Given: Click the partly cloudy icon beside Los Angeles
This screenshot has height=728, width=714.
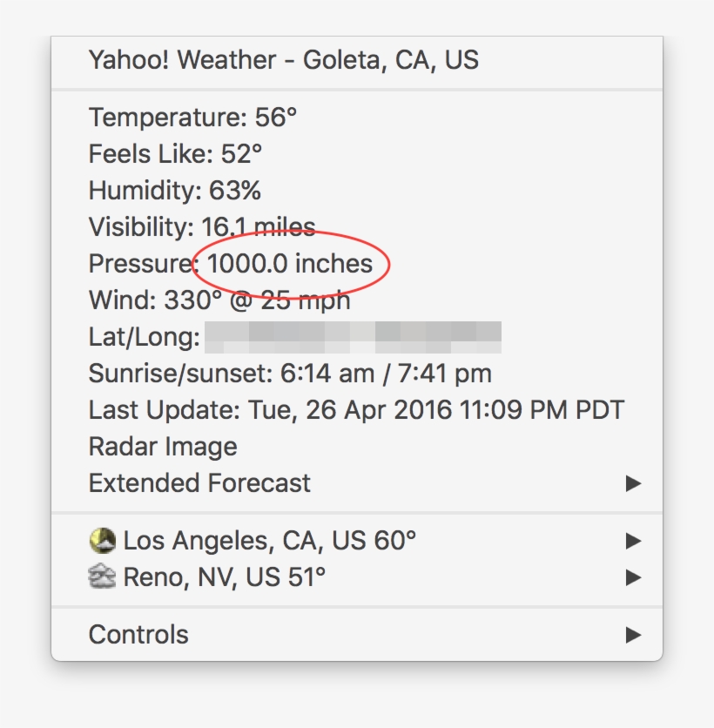Looking at the screenshot, I should click(x=104, y=541).
